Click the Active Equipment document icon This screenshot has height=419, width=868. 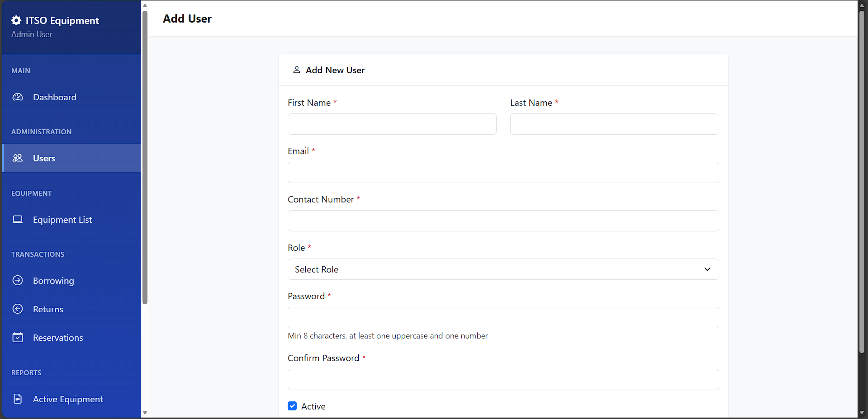coord(18,399)
